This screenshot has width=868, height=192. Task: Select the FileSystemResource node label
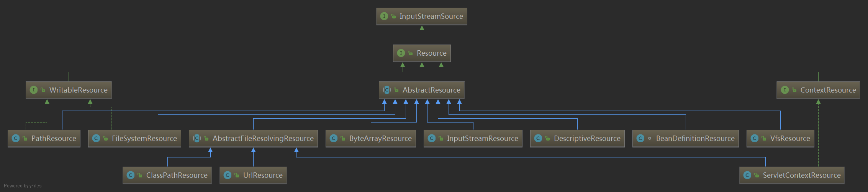pyautogui.click(x=144, y=138)
